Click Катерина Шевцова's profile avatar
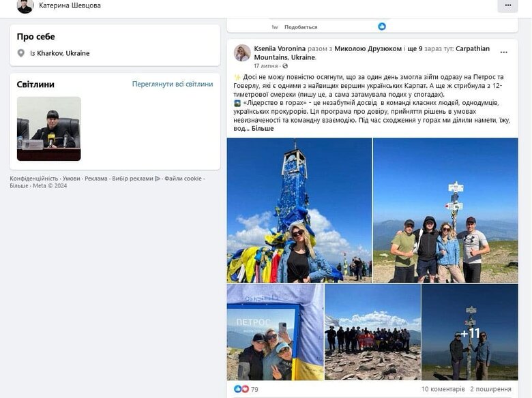 pyautogui.click(x=25, y=6)
